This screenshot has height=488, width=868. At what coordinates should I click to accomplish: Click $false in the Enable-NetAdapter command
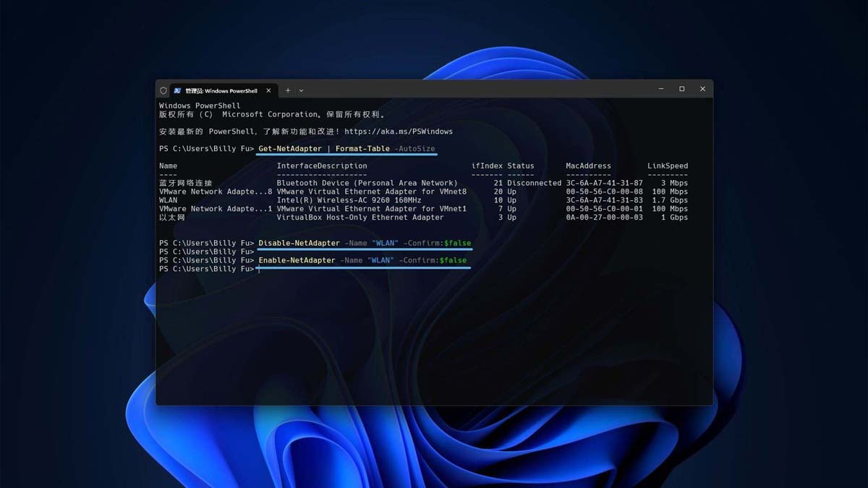click(453, 260)
